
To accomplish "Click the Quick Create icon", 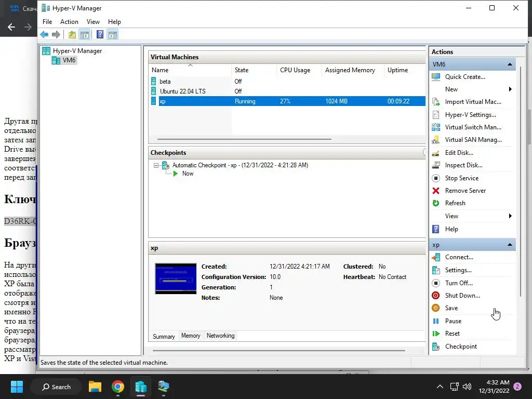I will pyautogui.click(x=436, y=77).
